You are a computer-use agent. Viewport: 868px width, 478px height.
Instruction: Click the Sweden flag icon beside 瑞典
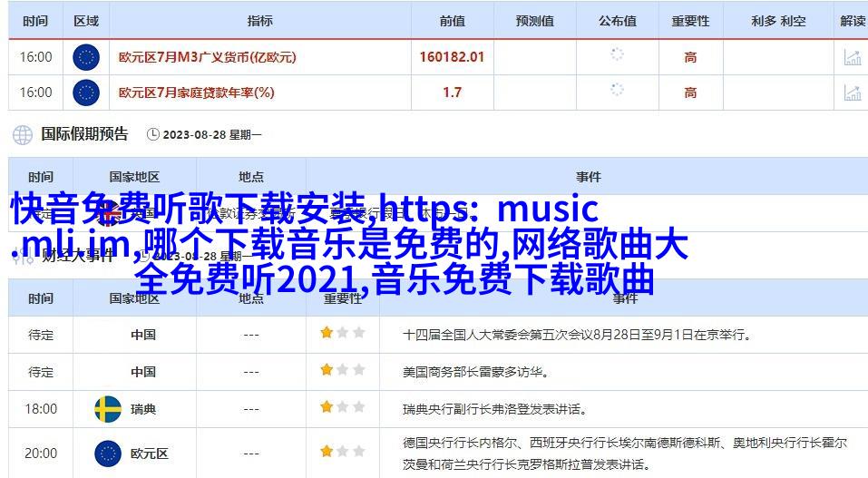pos(108,409)
